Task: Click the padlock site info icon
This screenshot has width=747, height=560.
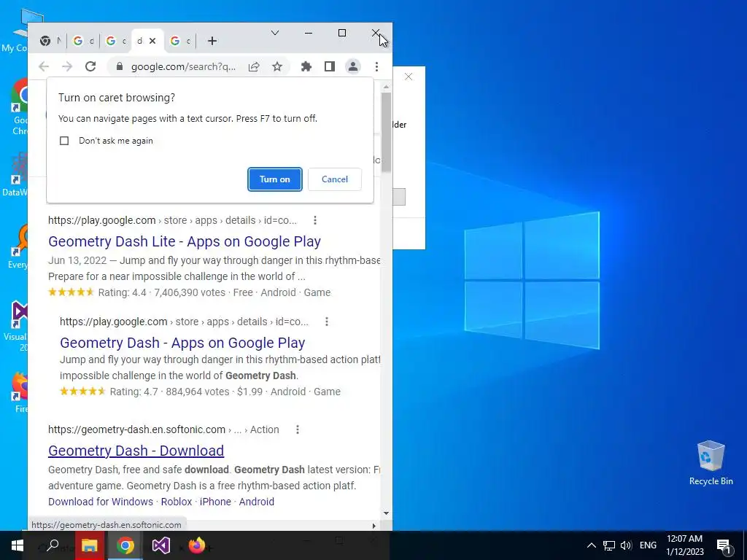Action: 120,66
